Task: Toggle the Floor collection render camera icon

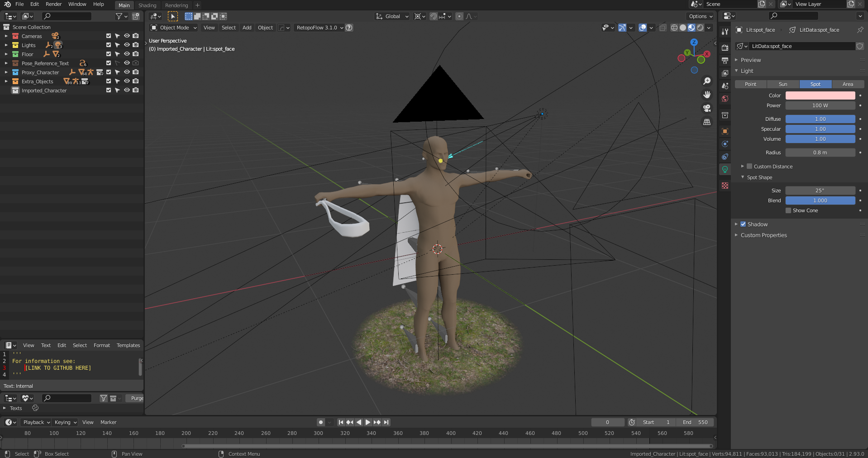Action: [x=136, y=54]
